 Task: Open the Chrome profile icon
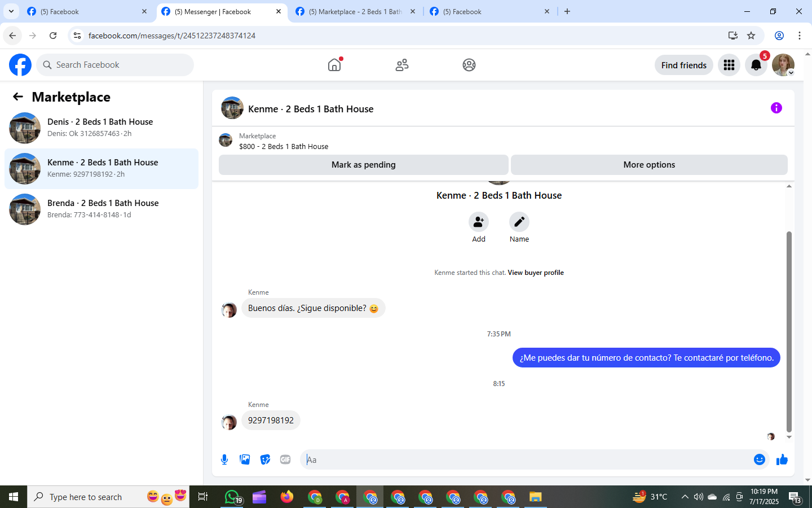click(779, 36)
